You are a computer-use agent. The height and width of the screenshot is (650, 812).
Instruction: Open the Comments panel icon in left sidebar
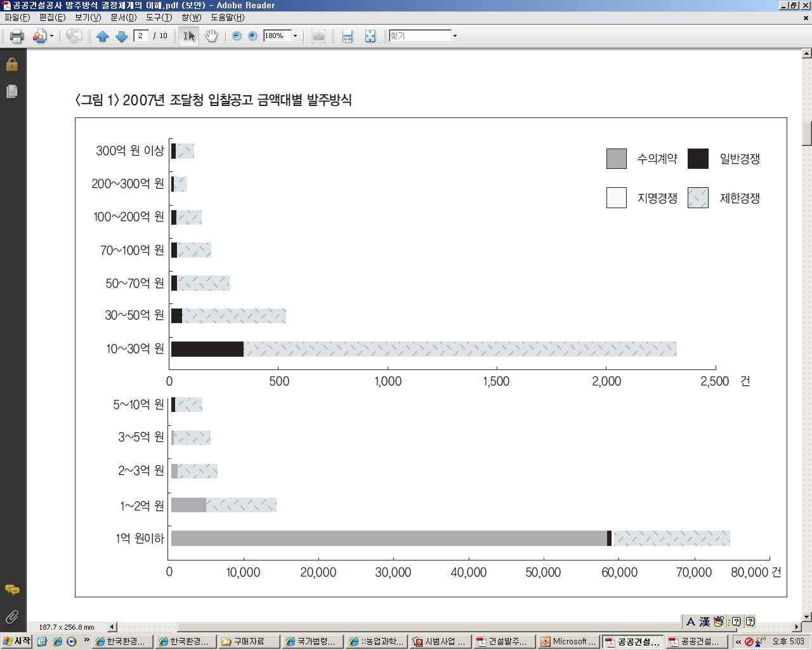tap(12, 590)
